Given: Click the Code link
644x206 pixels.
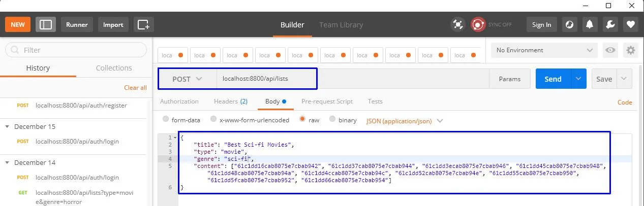Looking at the screenshot, I should point(625,102).
